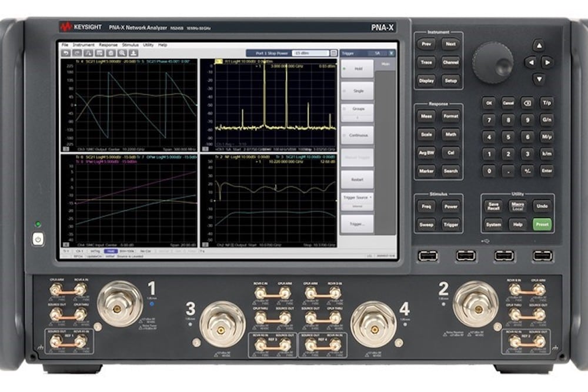
Task: Select the magnifier zoom icon on the toolbar
Action: 122,53
